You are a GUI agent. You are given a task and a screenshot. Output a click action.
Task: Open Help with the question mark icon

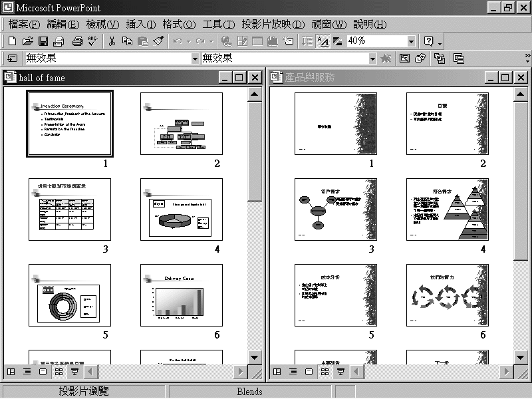pyautogui.click(x=428, y=41)
